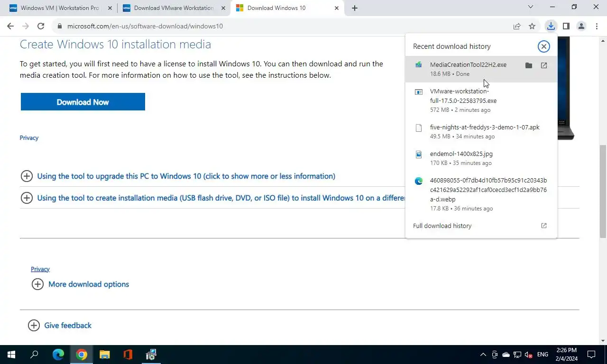Go back using the browser back arrow
607x364 pixels.
[10, 26]
